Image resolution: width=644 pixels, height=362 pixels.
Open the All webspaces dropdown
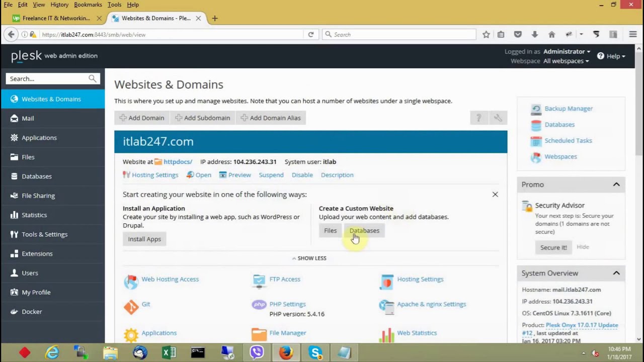[566, 61]
